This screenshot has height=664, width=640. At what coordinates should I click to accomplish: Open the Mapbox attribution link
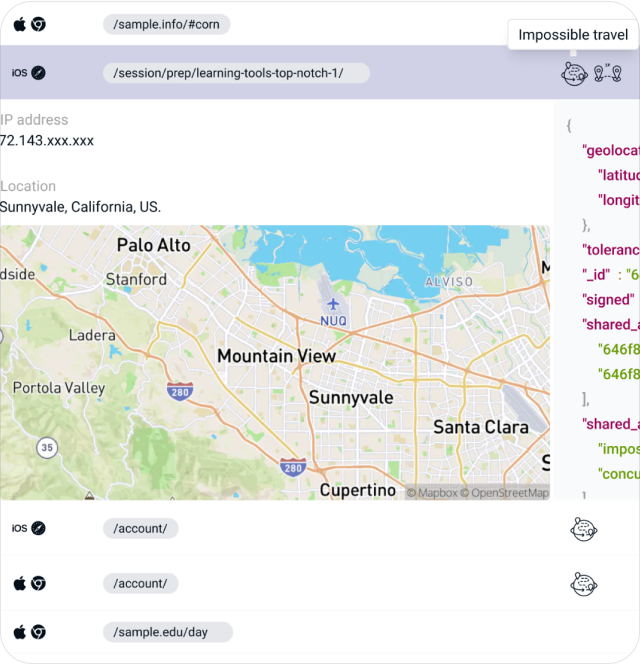pos(432,492)
